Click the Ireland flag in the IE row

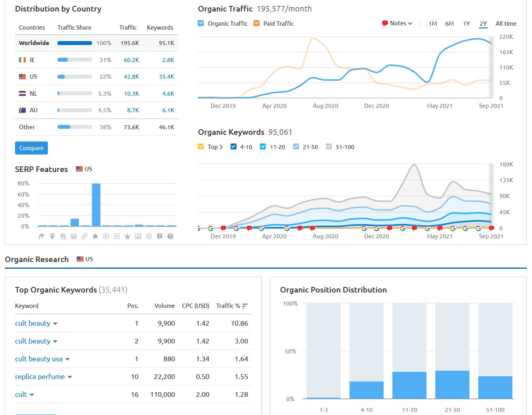click(23, 60)
